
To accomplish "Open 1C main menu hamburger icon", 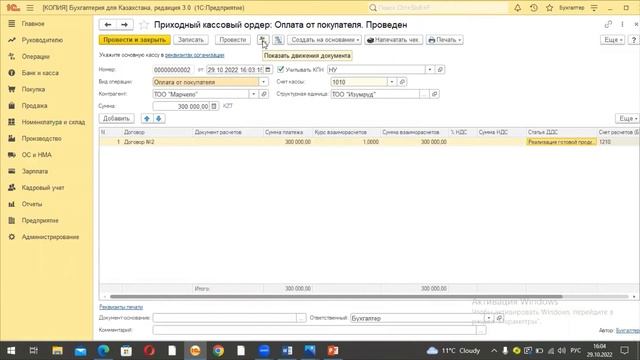I will point(30,8).
